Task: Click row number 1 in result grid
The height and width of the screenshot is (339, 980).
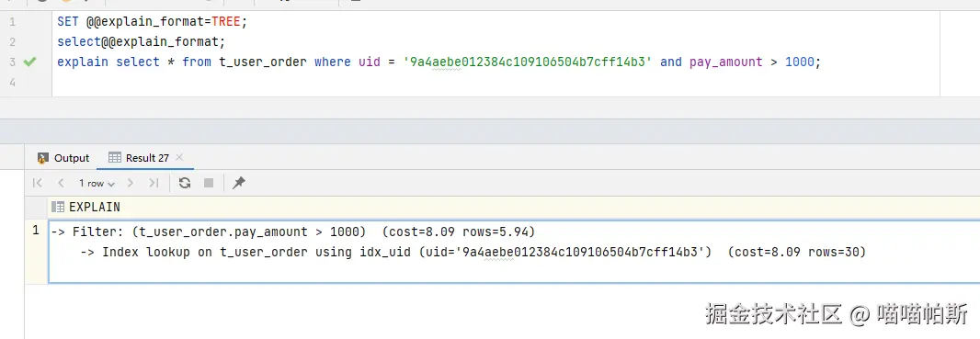Action: (36, 231)
